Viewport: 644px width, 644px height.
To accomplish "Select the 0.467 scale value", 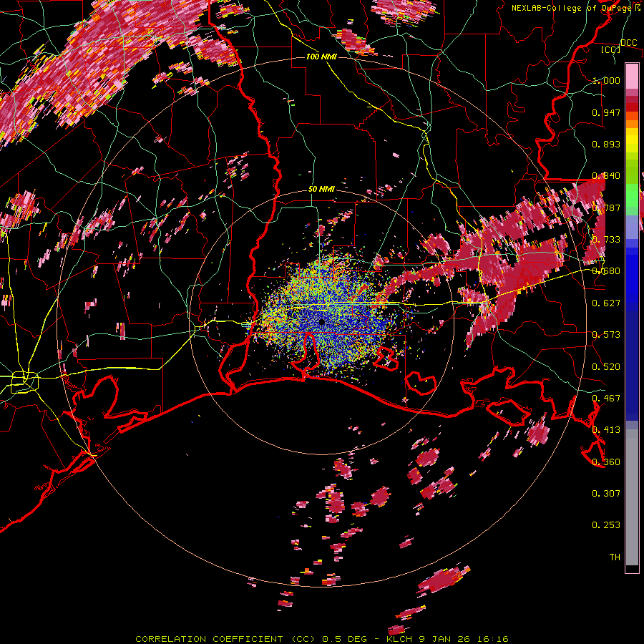I will click(606, 399).
